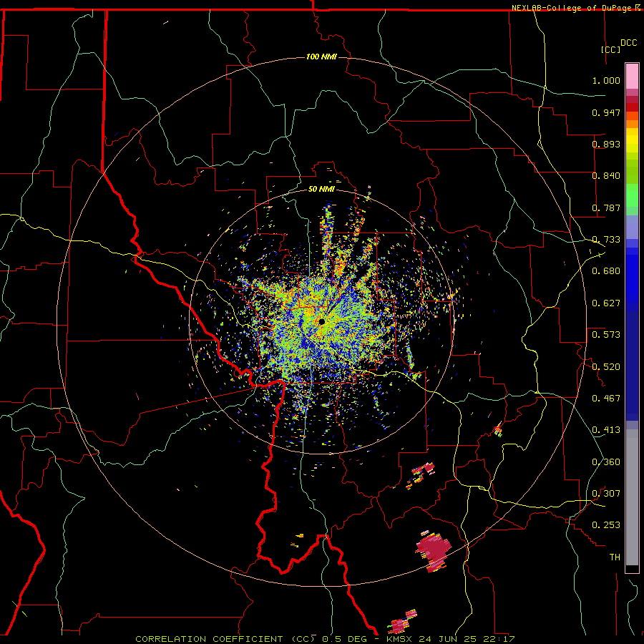This screenshot has width=644, height=644.
Task: Click the 0.253 legend value
Action: click(606, 525)
